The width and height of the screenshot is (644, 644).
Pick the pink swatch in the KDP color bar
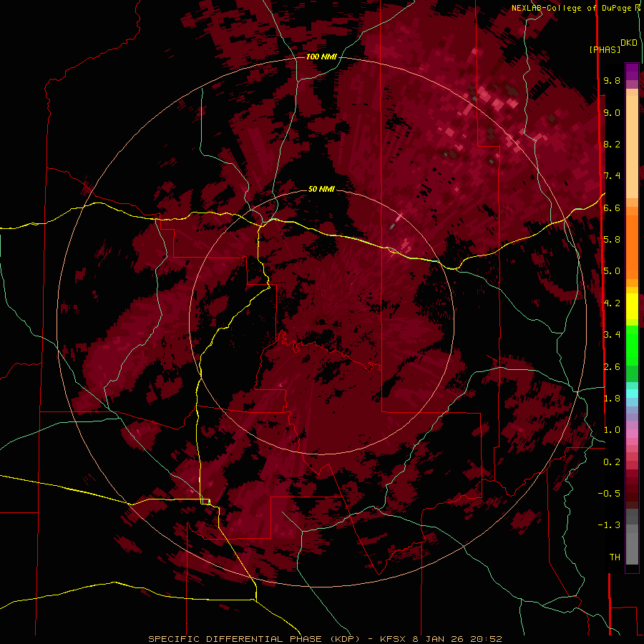click(x=632, y=434)
